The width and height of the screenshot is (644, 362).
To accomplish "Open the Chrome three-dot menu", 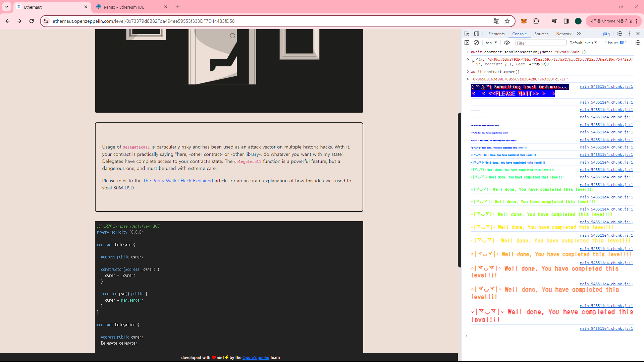I will pos(637,21).
